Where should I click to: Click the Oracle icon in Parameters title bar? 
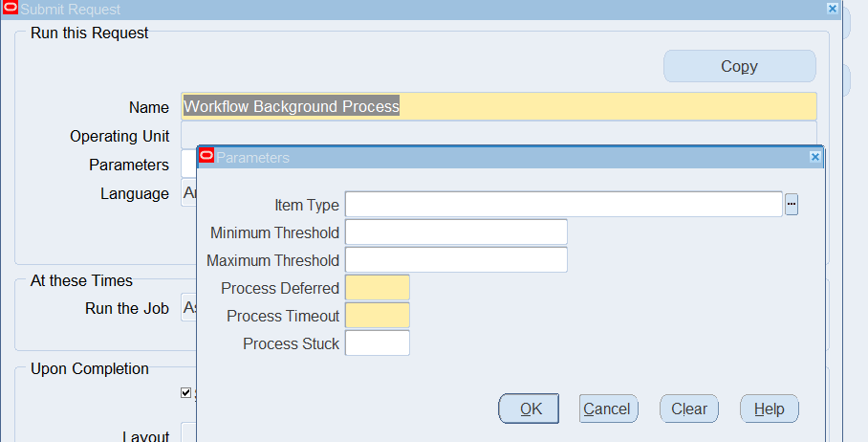[x=206, y=157]
